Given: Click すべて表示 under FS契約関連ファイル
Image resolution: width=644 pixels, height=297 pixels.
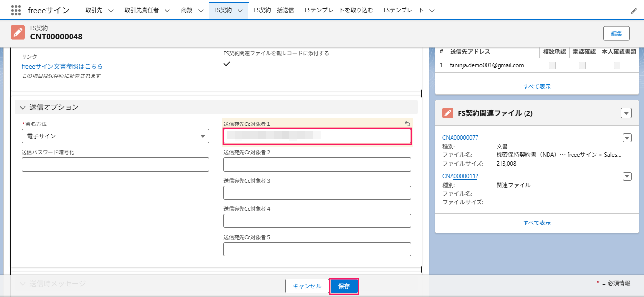Looking at the screenshot, I should point(537,223).
